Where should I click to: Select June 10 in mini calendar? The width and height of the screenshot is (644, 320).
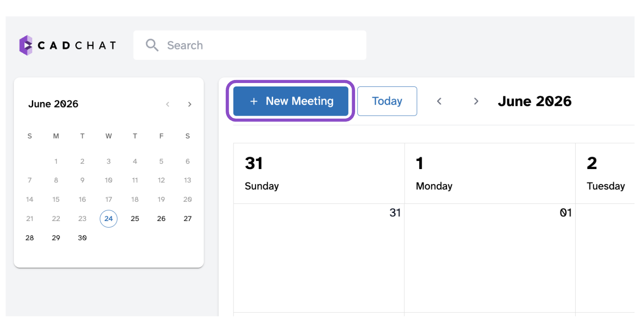pyautogui.click(x=108, y=180)
